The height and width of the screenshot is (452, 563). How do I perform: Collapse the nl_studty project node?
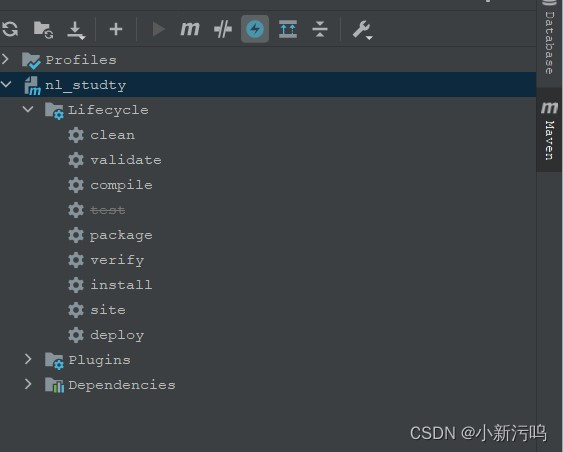click(x=6, y=84)
